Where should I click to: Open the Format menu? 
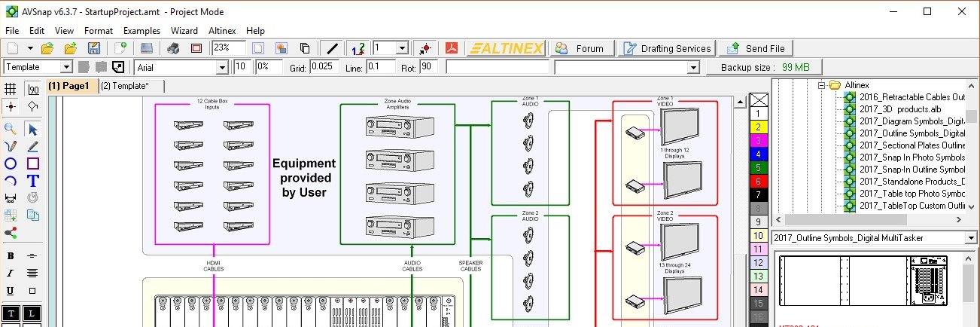click(99, 31)
